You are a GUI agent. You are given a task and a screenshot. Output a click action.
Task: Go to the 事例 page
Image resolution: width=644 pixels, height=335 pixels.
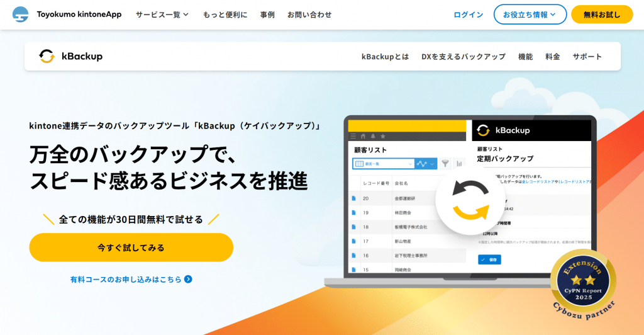(x=267, y=14)
